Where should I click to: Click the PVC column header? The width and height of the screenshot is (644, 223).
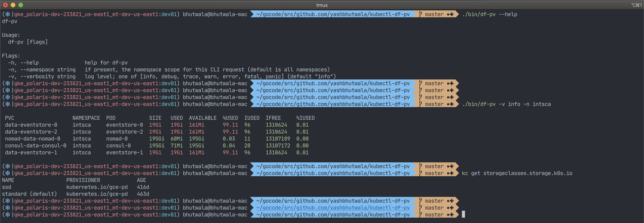click(x=10, y=118)
